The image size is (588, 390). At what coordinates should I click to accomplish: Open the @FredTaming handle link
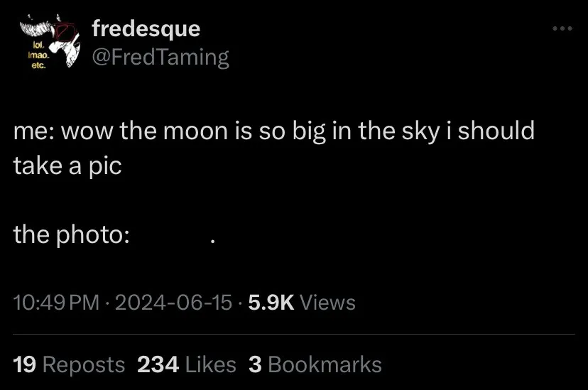[160, 57]
